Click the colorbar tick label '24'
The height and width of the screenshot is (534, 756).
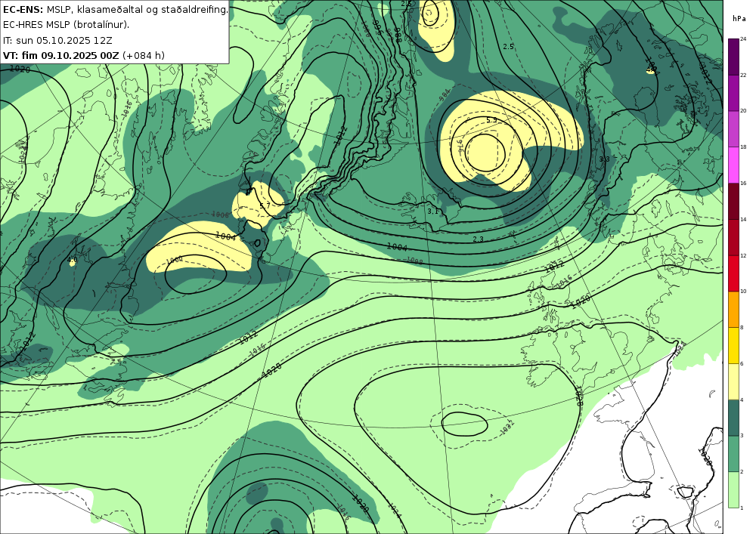pyautogui.click(x=743, y=39)
